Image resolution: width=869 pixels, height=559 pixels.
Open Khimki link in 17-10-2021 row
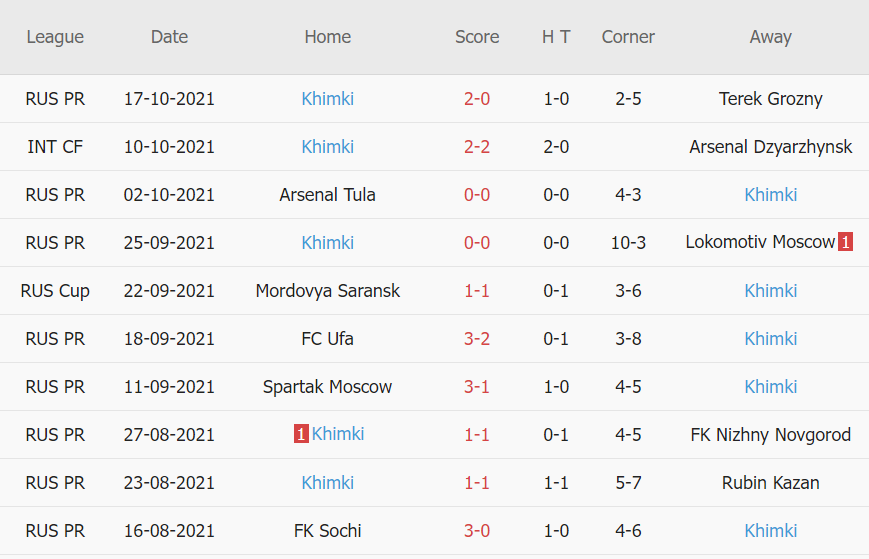pyautogui.click(x=327, y=99)
